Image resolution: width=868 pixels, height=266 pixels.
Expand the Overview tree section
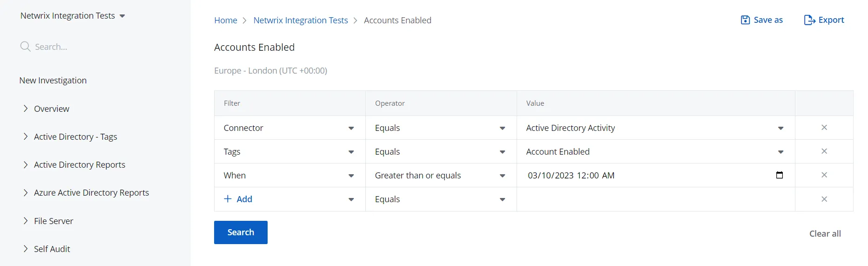pos(26,109)
